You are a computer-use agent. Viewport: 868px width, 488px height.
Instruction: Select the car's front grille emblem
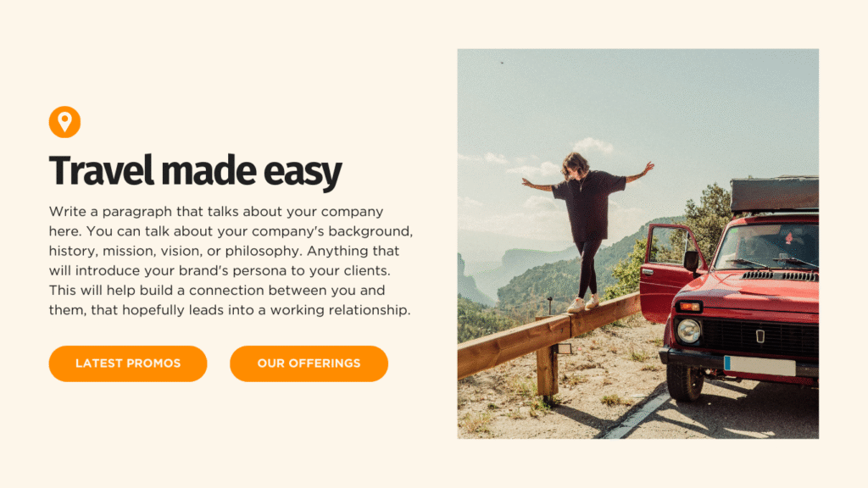pyautogui.click(x=760, y=335)
